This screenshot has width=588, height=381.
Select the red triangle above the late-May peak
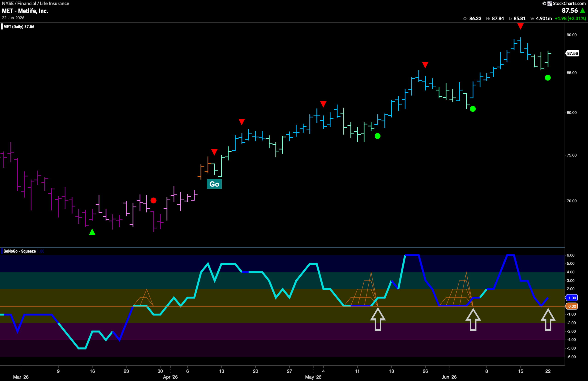pos(425,65)
